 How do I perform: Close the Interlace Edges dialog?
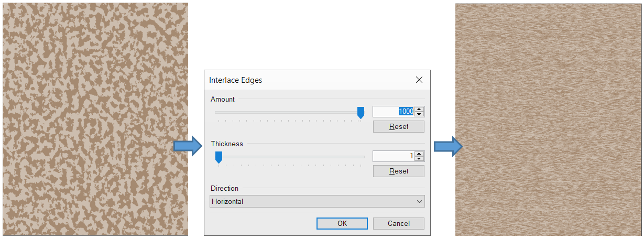419,80
